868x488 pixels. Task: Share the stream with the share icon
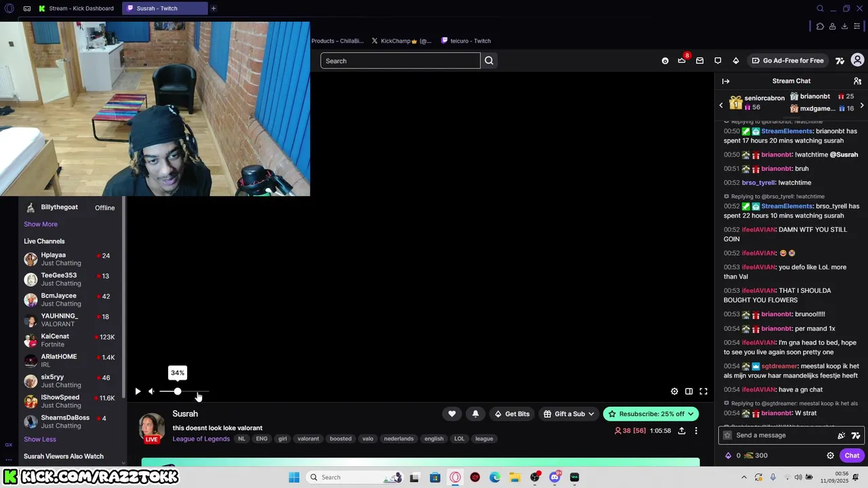[x=682, y=431]
